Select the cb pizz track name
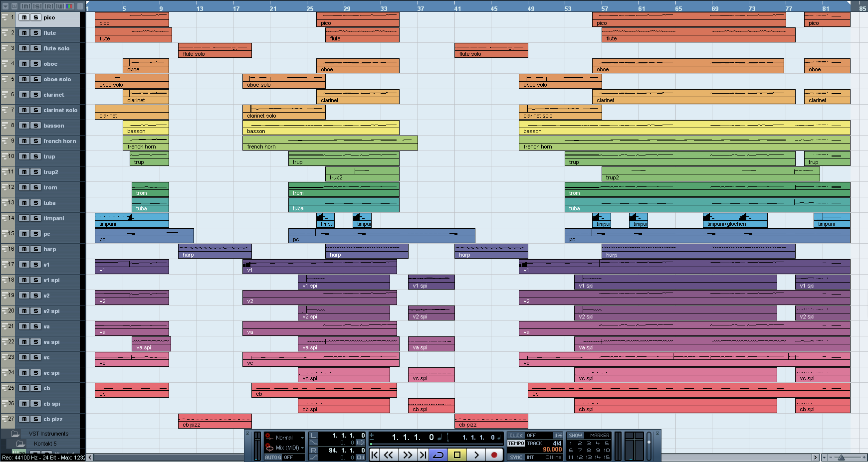This screenshot has height=462, width=868. point(53,419)
